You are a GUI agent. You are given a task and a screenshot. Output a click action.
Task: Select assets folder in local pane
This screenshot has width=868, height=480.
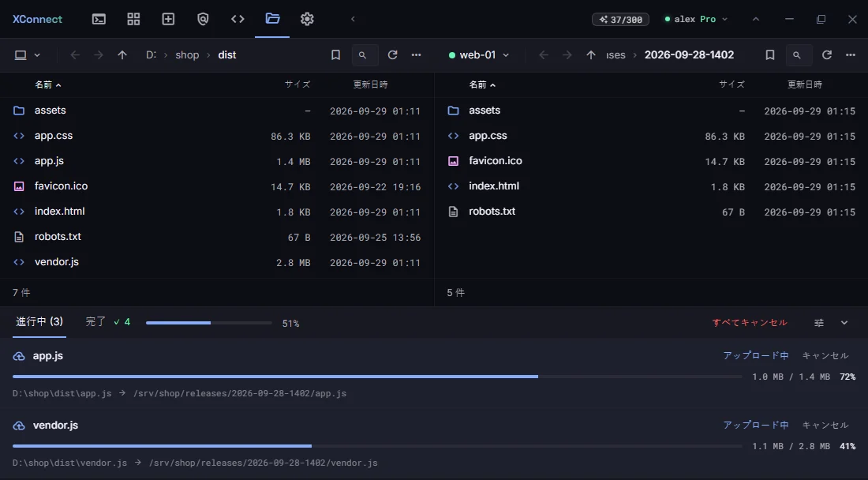(217, 111)
